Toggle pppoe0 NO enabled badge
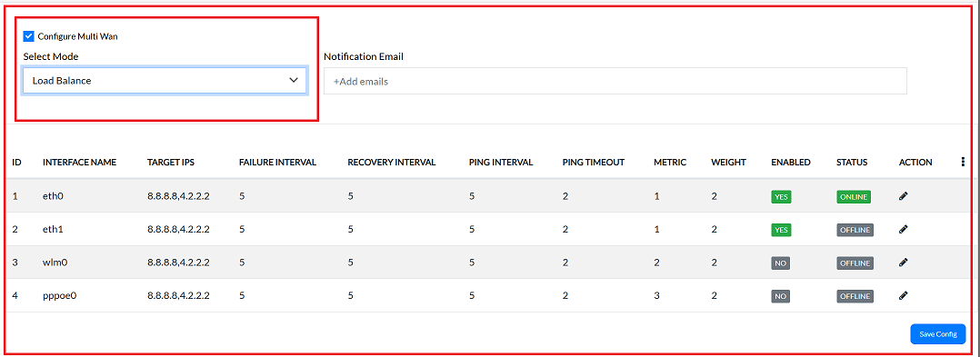The image size is (980, 357). point(780,296)
